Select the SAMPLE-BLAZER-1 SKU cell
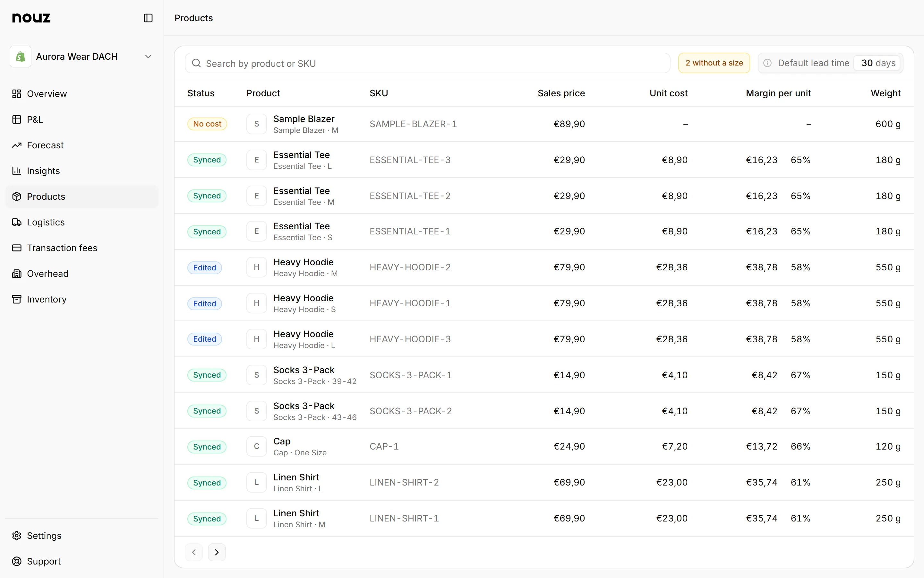The height and width of the screenshot is (578, 924). [413, 124]
